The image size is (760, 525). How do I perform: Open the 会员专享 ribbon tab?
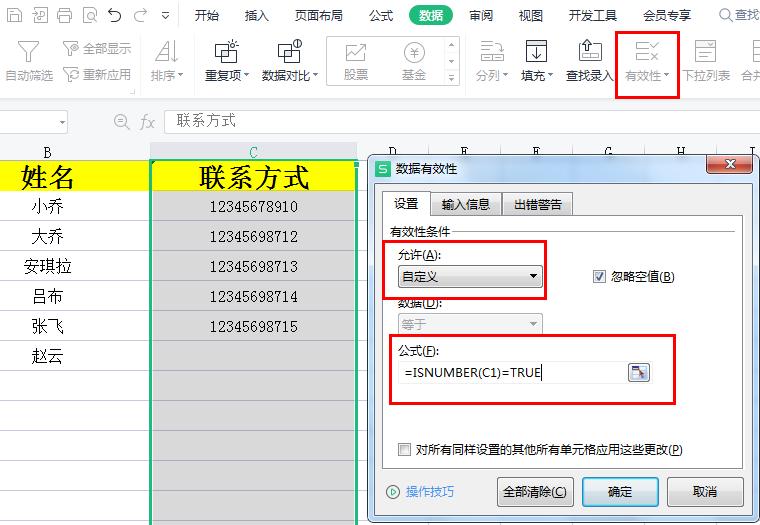pos(667,16)
